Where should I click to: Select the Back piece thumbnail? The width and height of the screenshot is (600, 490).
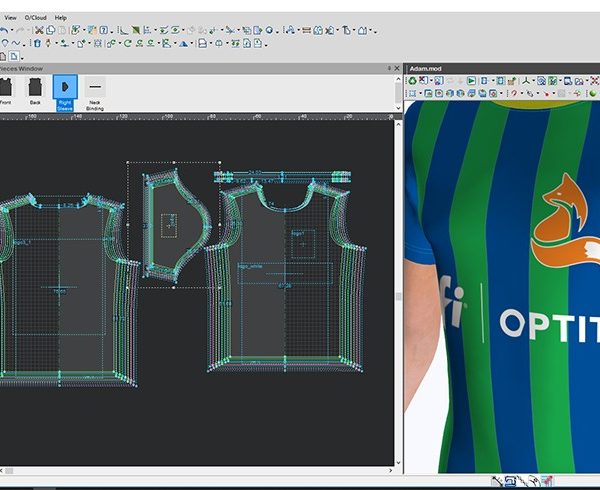pyautogui.click(x=33, y=89)
